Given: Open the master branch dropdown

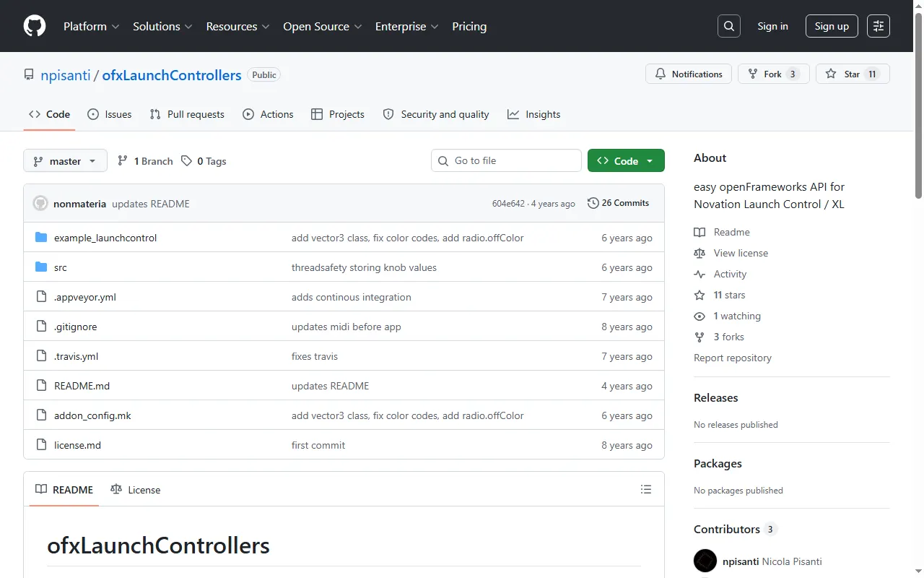Looking at the screenshot, I should [x=65, y=161].
